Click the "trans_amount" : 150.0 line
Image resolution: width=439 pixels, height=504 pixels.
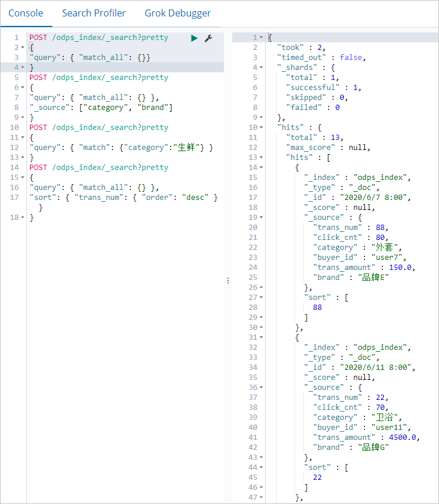click(364, 268)
